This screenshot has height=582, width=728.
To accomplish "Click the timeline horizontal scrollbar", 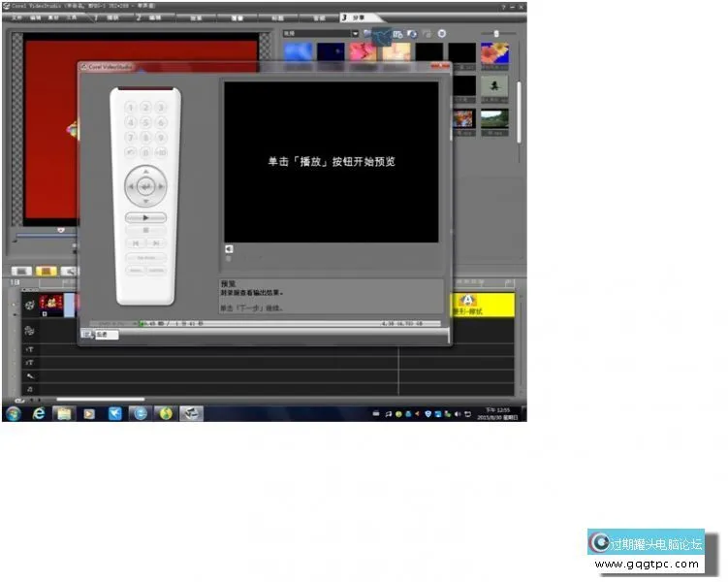I will (x=101, y=399).
